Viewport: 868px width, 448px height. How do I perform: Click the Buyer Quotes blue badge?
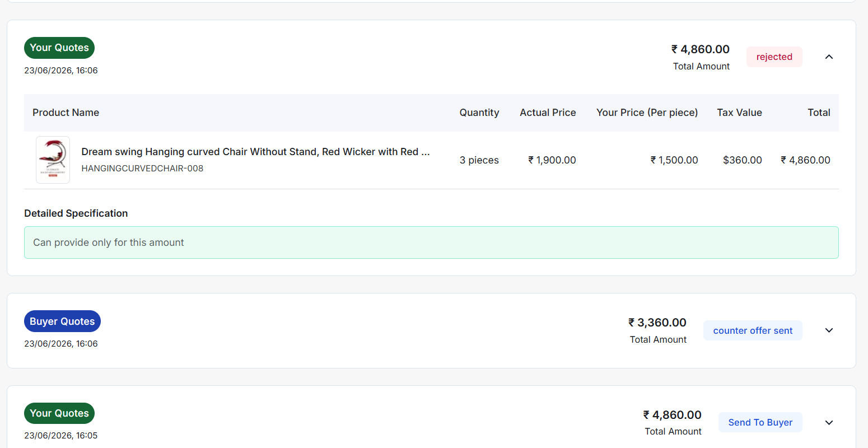tap(62, 321)
